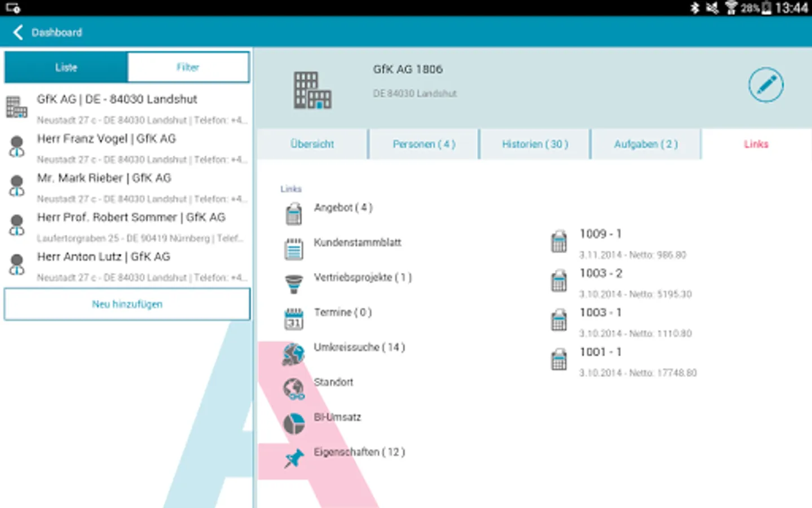The image size is (812, 508).
Task: Tap the Bluetooth status icon
Action: (695, 7)
